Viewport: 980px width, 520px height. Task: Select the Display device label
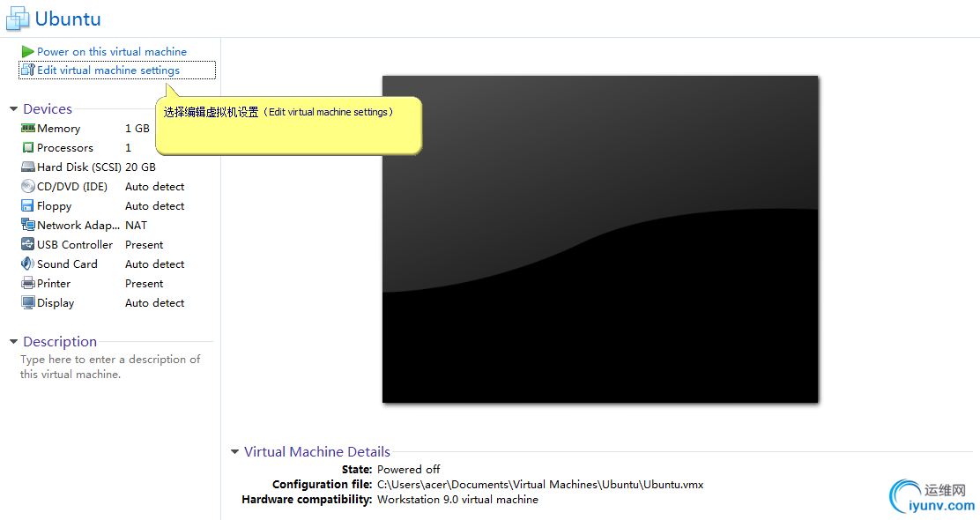pyautogui.click(x=56, y=303)
